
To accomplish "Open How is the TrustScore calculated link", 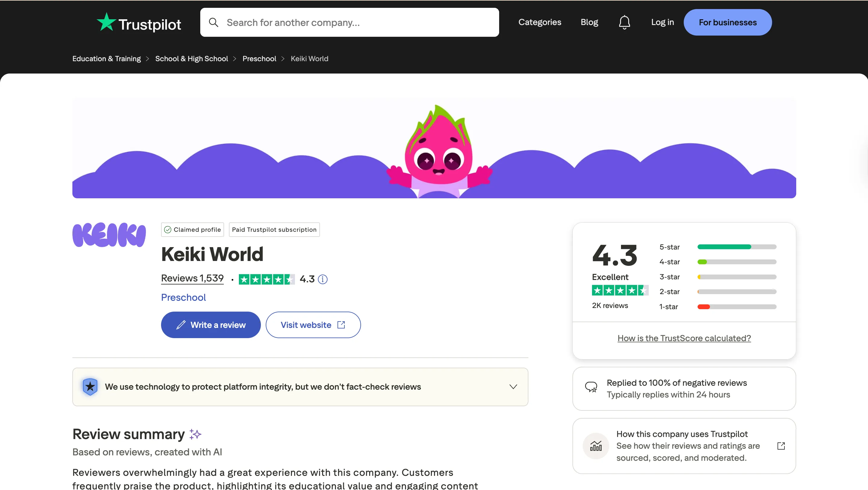I will click(x=684, y=338).
